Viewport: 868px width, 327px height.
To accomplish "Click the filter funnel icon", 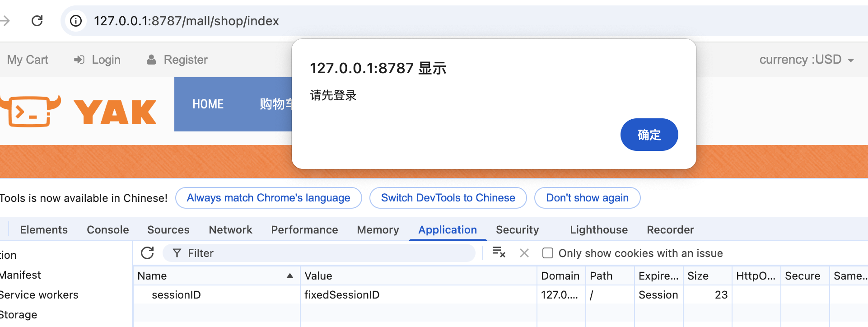I will 177,253.
